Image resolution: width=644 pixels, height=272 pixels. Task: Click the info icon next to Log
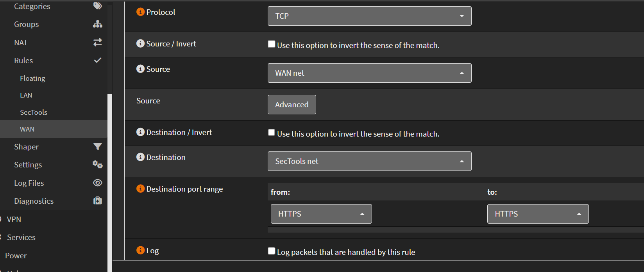(x=140, y=251)
